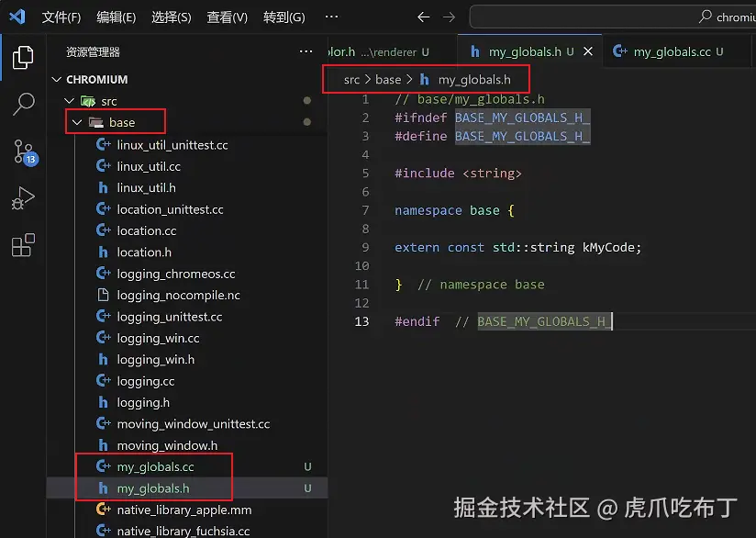This screenshot has width=756, height=538.
Task: Click 'namespace base {' on line 7
Action: pyautogui.click(x=454, y=210)
